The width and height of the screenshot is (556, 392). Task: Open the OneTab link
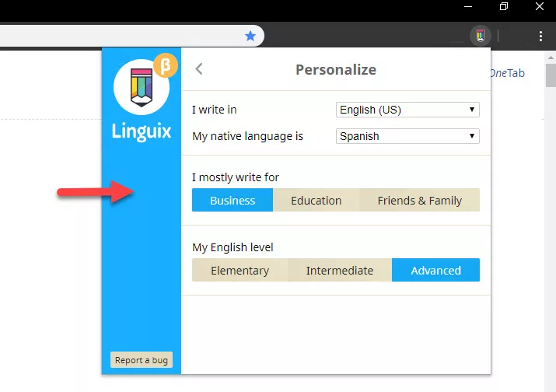507,73
